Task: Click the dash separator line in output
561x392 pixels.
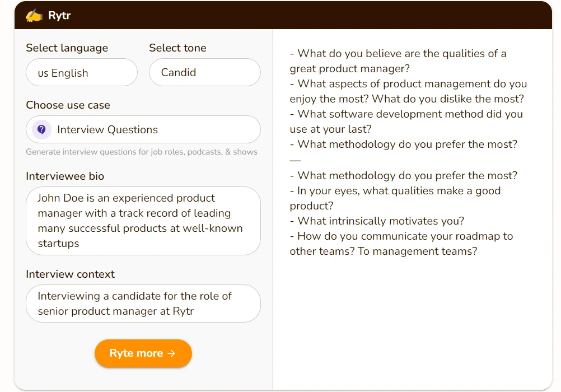Action: click(x=295, y=160)
